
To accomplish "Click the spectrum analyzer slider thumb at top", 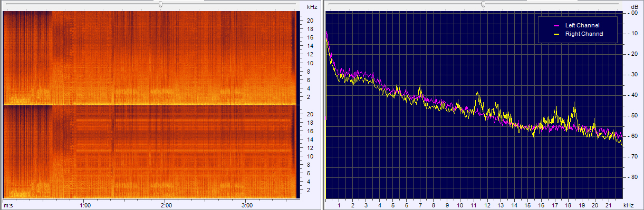I will pos(483,4).
